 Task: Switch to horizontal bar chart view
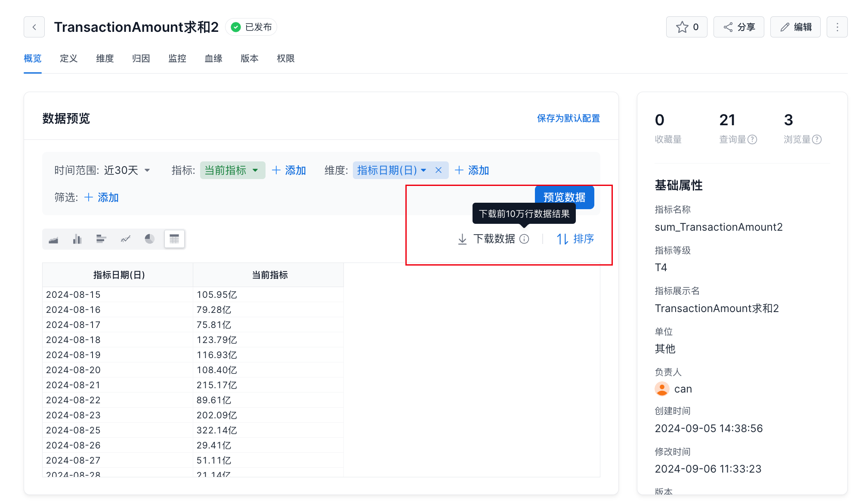coord(101,239)
